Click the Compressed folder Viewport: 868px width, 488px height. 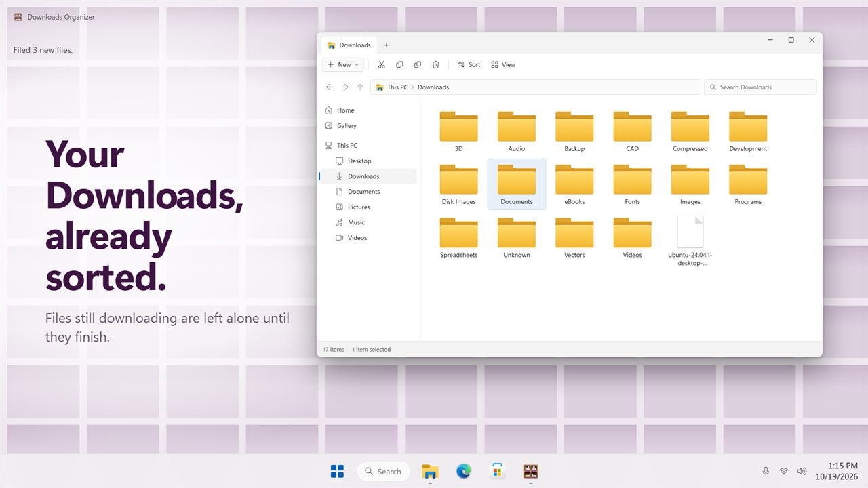690,132
